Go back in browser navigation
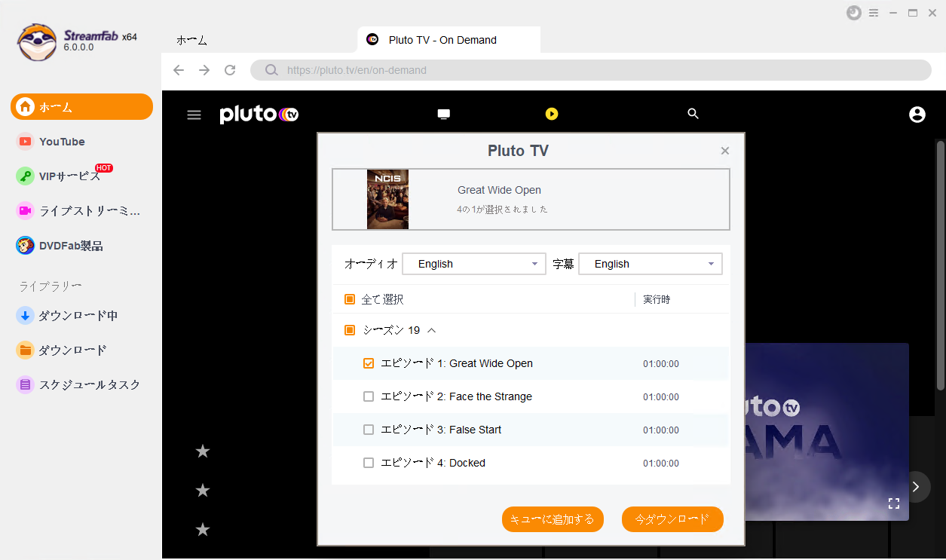946x560 pixels. (179, 70)
